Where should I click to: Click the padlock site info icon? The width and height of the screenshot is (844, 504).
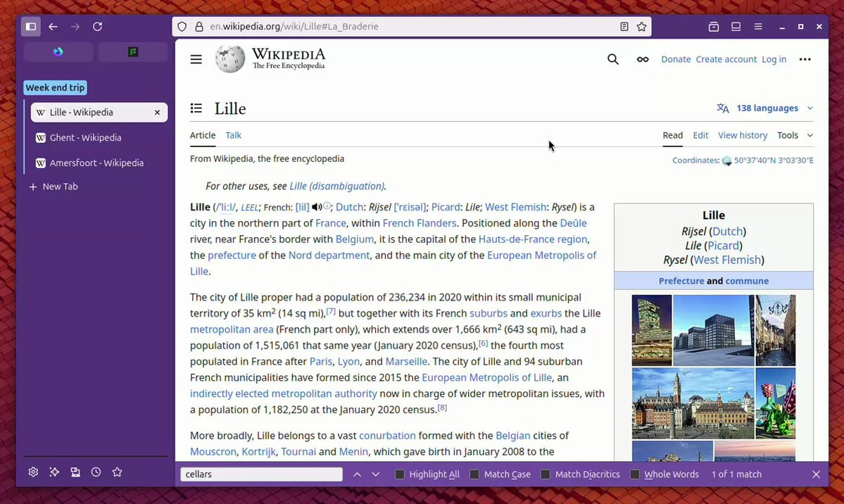tap(199, 26)
